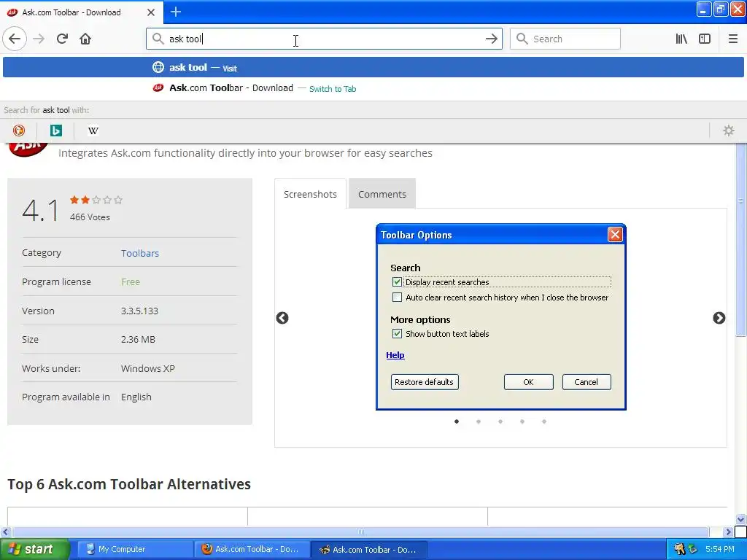
Task: Click the English language value
Action: tap(136, 397)
